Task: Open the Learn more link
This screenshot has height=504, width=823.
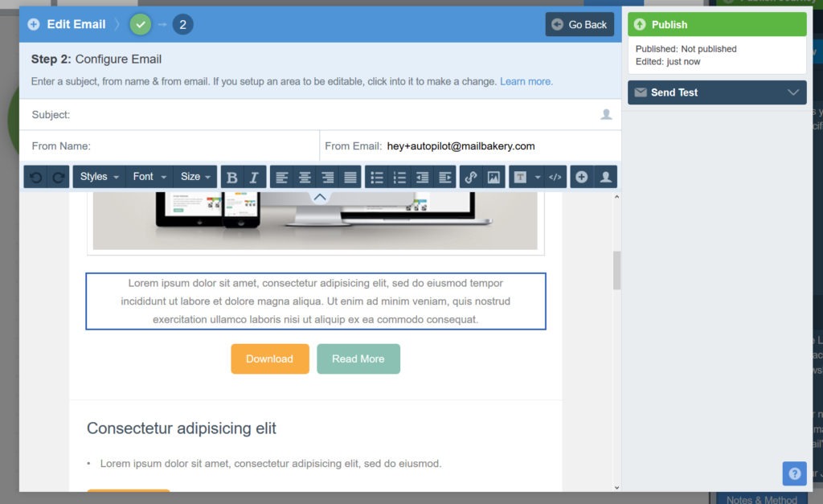Action: pyautogui.click(x=526, y=81)
